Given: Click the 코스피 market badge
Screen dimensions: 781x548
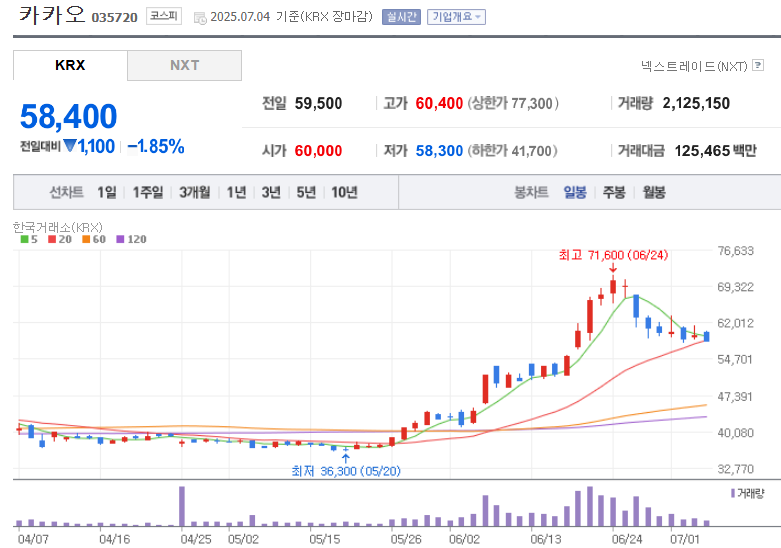Looking at the screenshot, I should (164, 16).
